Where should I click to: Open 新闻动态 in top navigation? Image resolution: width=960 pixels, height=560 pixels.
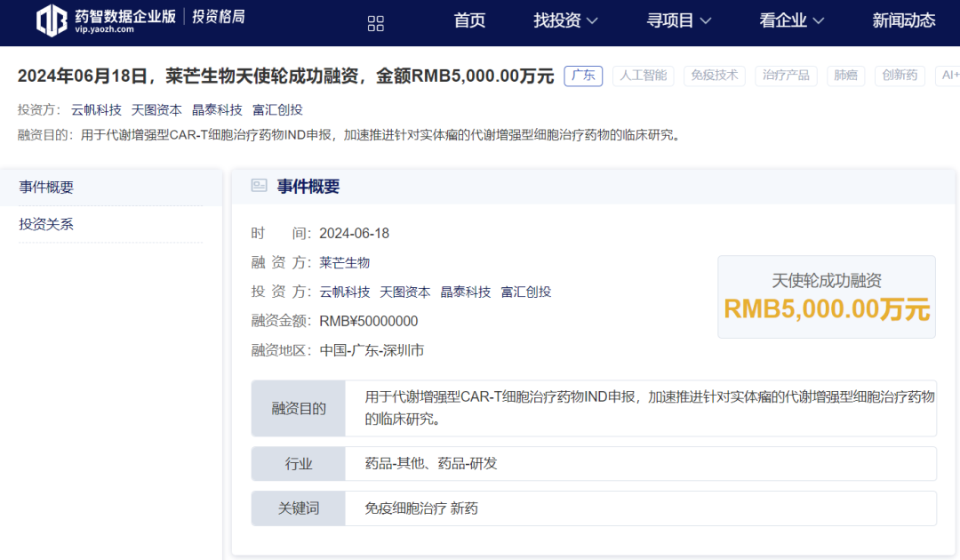pos(904,20)
